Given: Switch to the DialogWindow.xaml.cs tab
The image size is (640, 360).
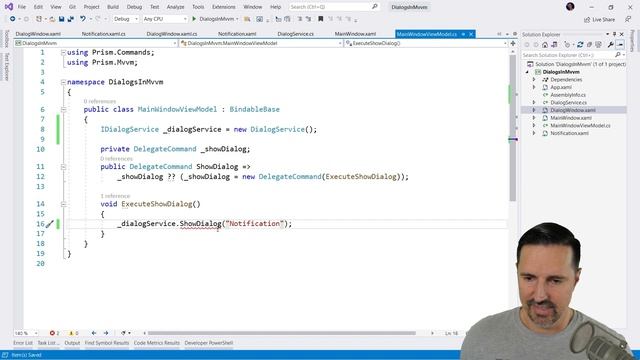Looking at the screenshot, I should click(x=172, y=34).
